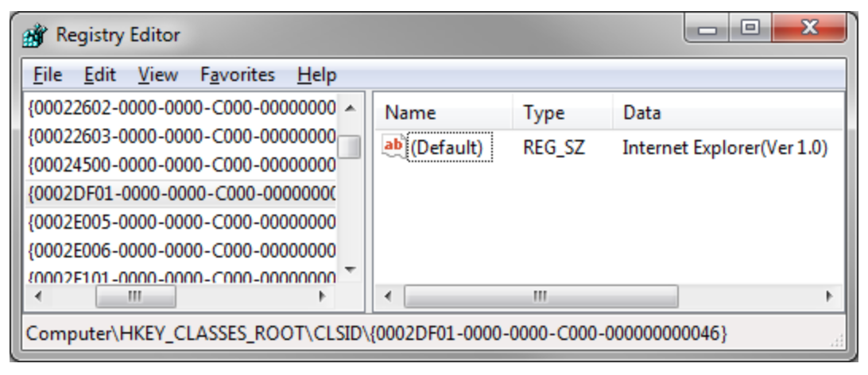Open the View menu
This screenshot has height=375, width=868.
coord(157,75)
